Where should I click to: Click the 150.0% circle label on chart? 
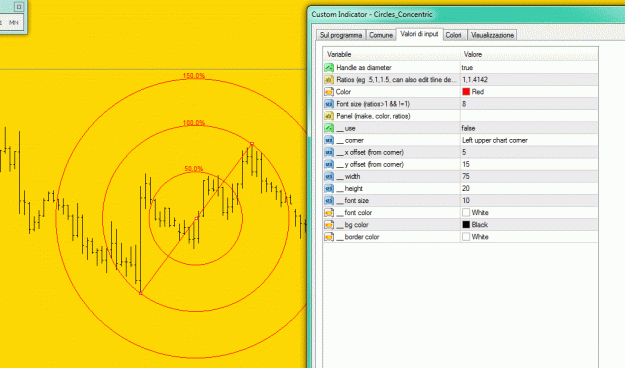(194, 76)
